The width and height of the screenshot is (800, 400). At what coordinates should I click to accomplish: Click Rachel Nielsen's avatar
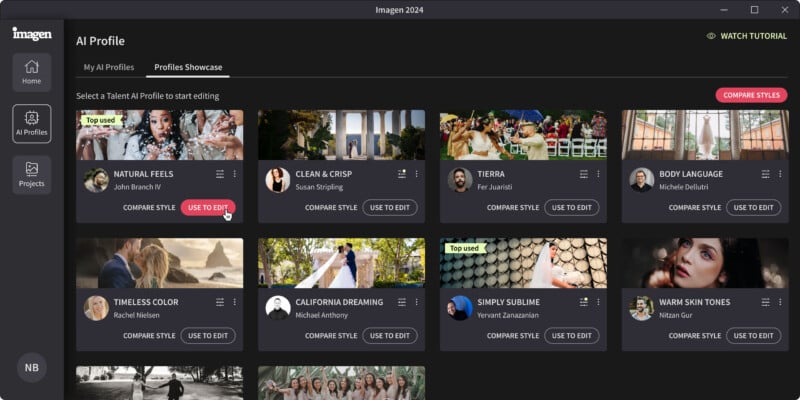(x=96, y=308)
